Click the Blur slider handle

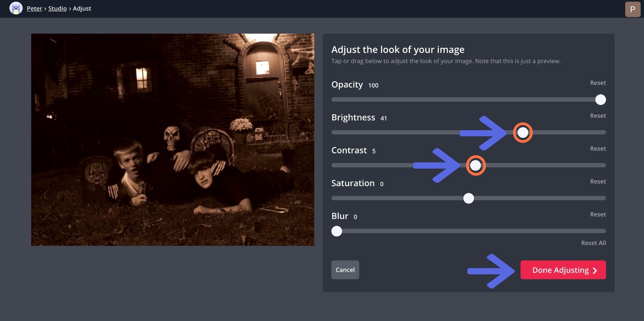337,231
